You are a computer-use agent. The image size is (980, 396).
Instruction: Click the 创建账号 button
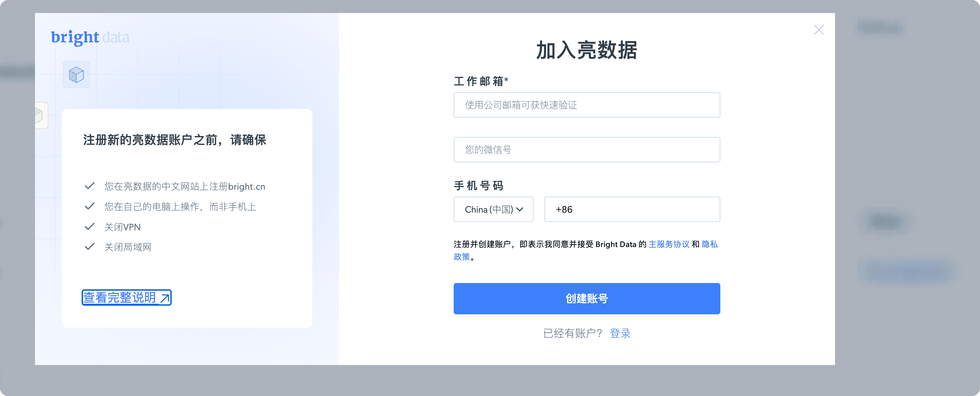coord(587,299)
